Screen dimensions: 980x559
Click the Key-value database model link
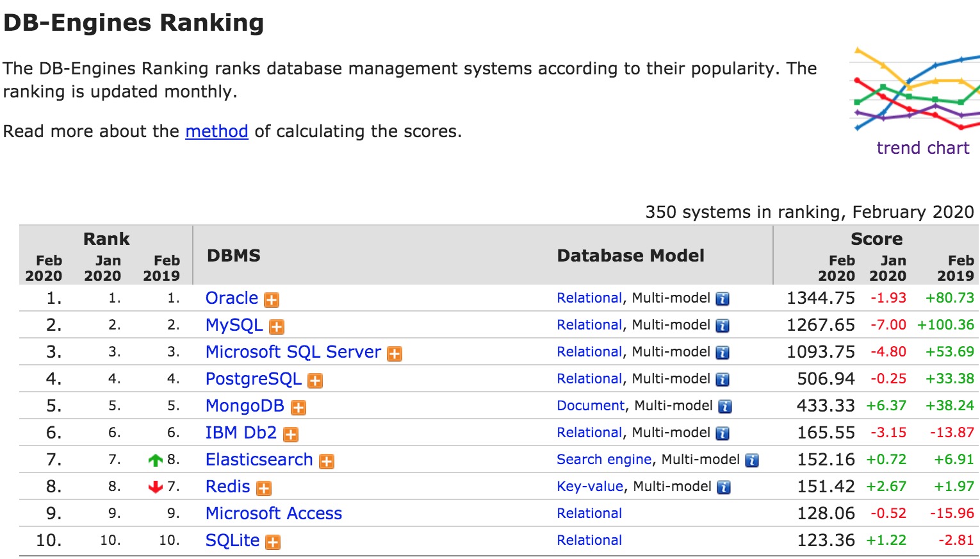tap(589, 487)
